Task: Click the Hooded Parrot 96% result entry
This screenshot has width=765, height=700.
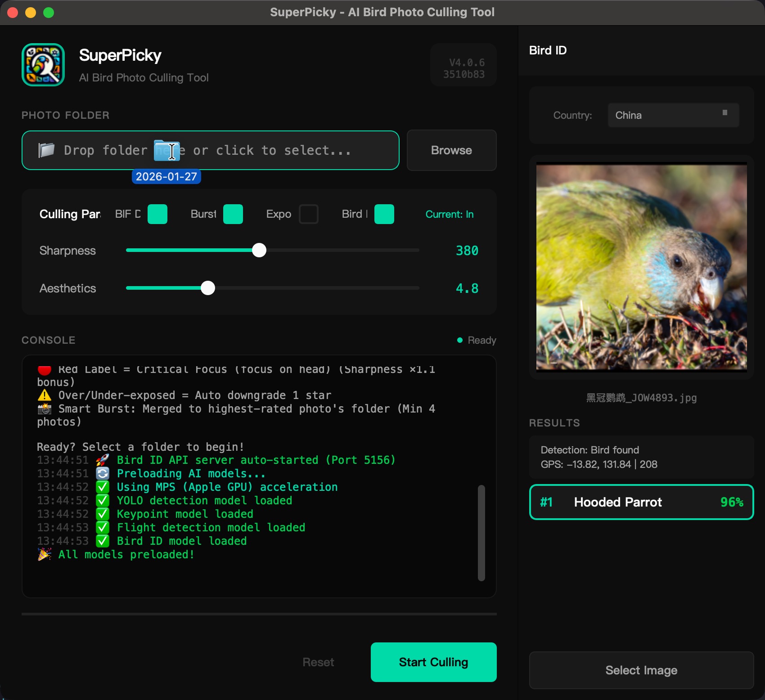Action: pos(641,503)
